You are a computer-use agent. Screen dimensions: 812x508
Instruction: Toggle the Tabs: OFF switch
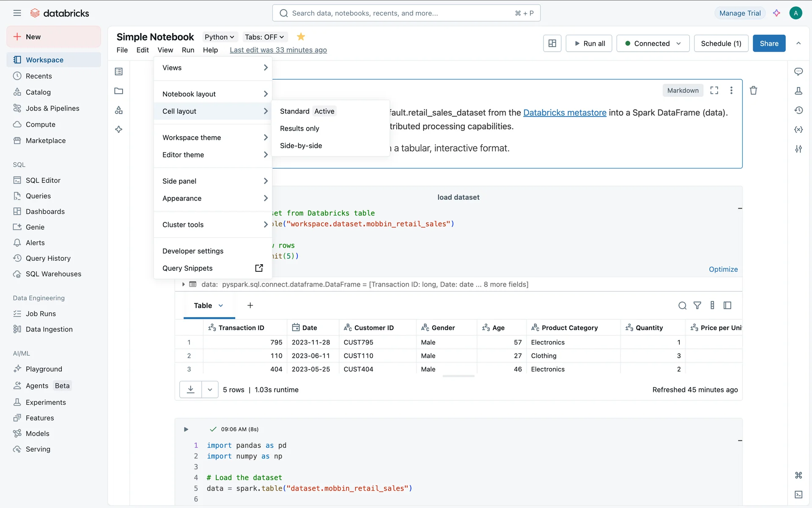coord(264,37)
